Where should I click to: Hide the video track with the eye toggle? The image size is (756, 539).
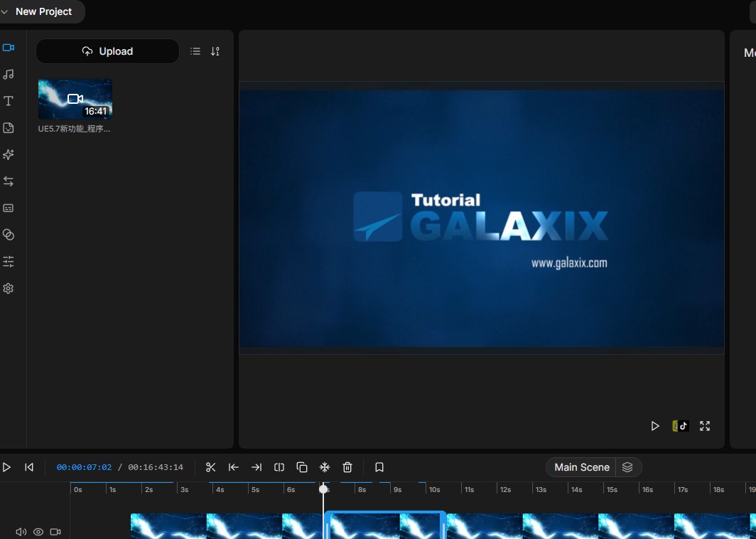click(x=38, y=531)
